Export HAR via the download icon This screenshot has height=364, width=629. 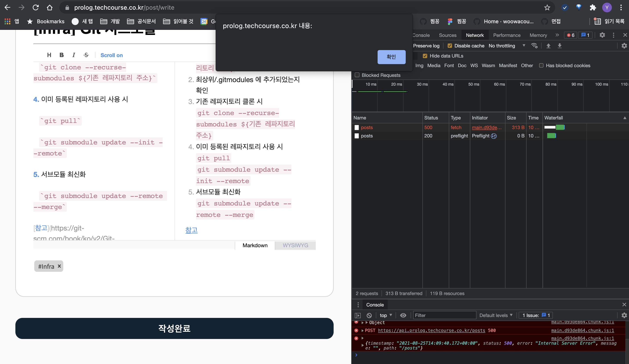560,46
